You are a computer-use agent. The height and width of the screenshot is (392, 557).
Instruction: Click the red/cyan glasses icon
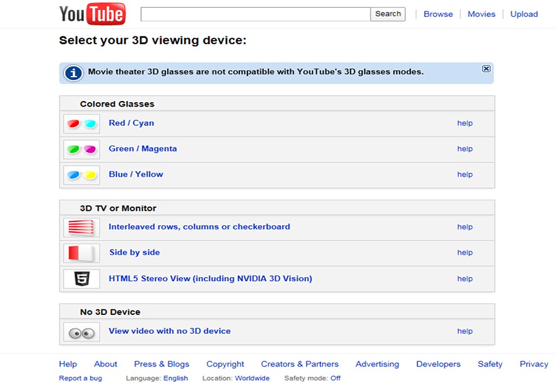coord(82,123)
